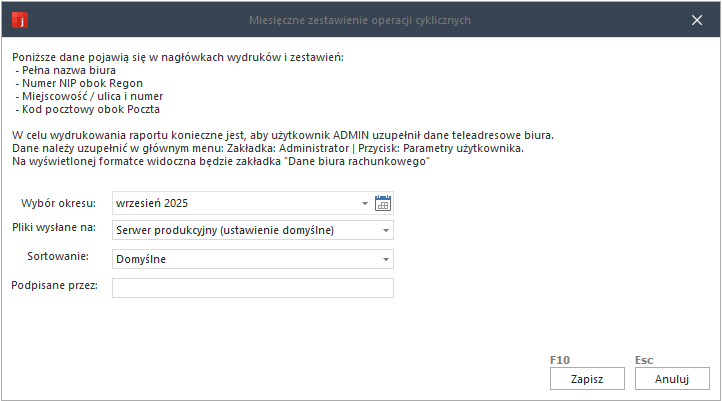The height and width of the screenshot is (401, 722).
Task: Expand the Wybór okresu dropdown arrow
Action: 364,203
